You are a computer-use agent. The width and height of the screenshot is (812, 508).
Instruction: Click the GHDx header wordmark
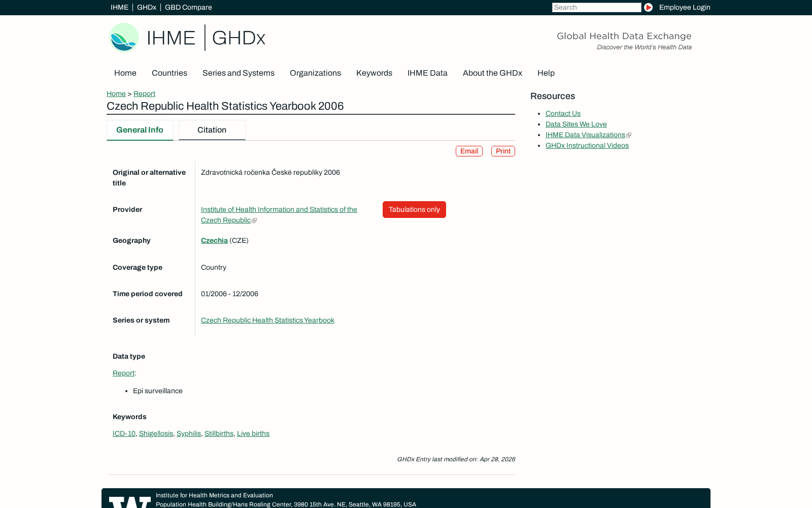tap(239, 38)
